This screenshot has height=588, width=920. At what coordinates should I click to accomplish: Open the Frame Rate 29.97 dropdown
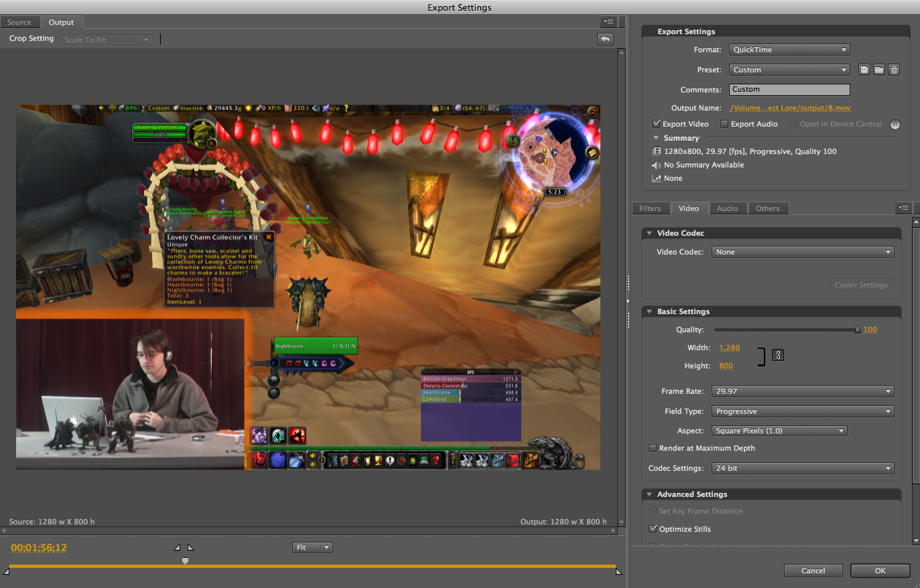click(803, 391)
